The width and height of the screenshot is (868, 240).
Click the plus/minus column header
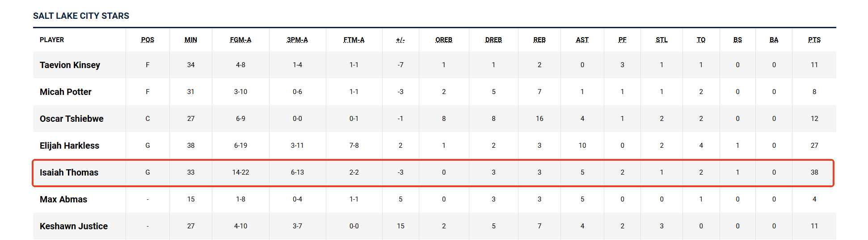coord(400,40)
